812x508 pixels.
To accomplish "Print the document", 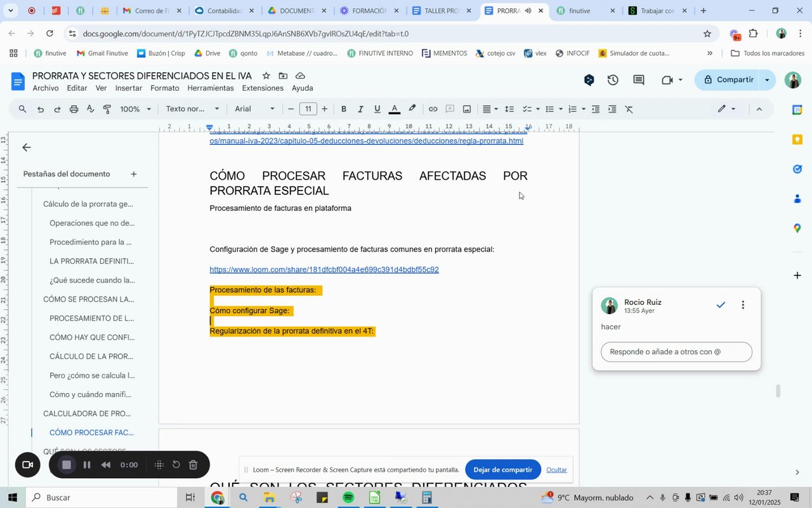I will (x=74, y=109).
